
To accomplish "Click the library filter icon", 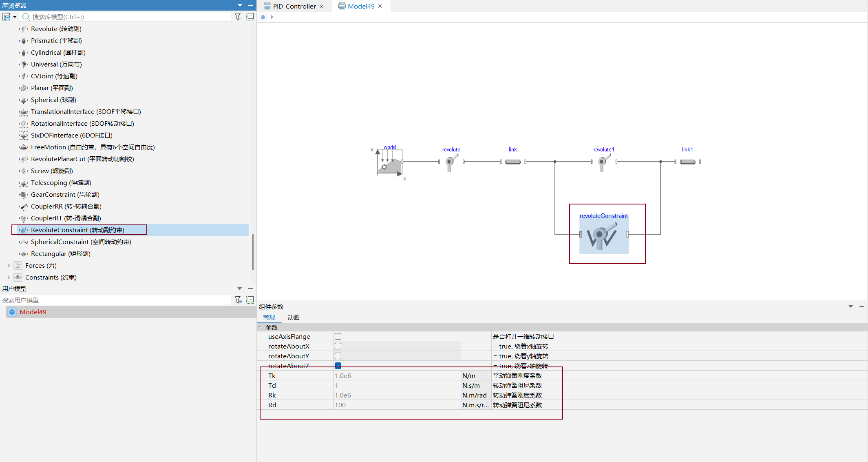I will pyautogui.click(x=239, y=17).
